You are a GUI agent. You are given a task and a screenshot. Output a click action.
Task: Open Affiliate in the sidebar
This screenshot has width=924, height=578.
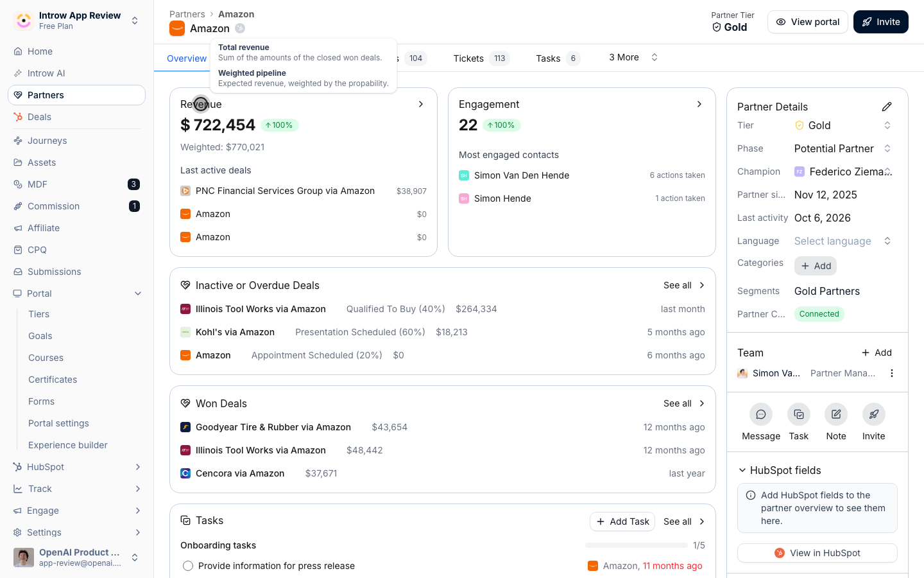tap(76, 228)
